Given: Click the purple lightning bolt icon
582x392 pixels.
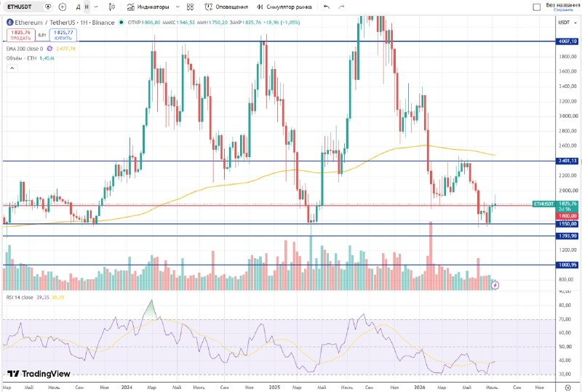Looking at the screenshot, I should pos(495,285).
